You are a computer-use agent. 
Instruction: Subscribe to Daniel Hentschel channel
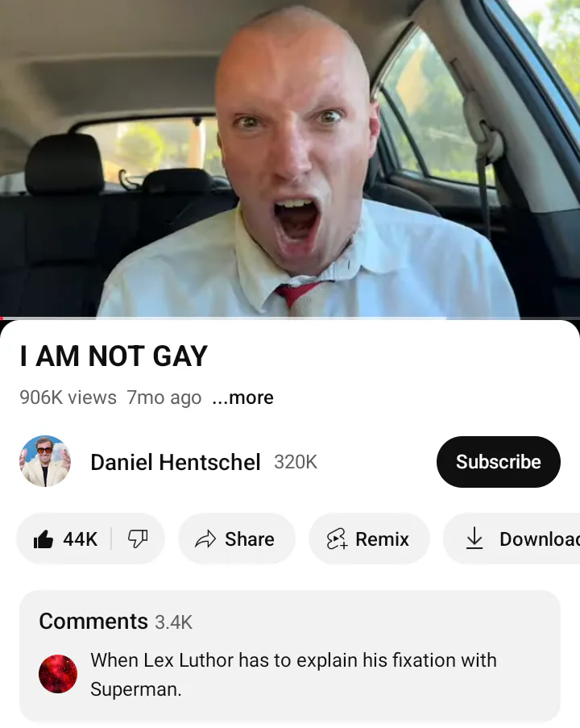499,461
